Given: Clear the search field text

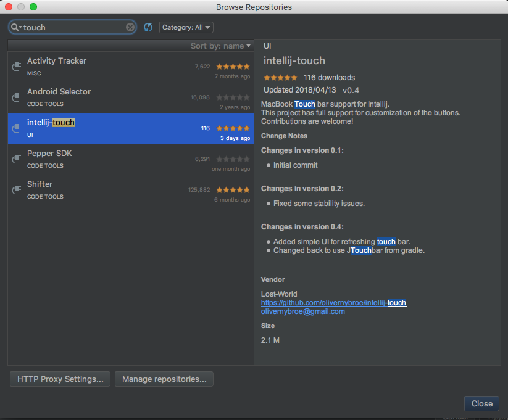Looking at the screenshot, I should pos(130,27).
